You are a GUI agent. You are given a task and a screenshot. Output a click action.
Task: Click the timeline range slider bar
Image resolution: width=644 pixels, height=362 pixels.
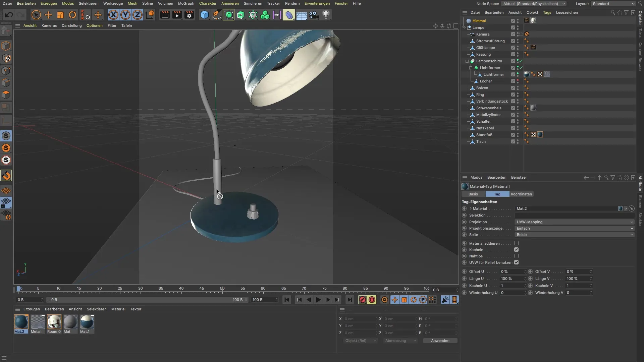(147, 300)
